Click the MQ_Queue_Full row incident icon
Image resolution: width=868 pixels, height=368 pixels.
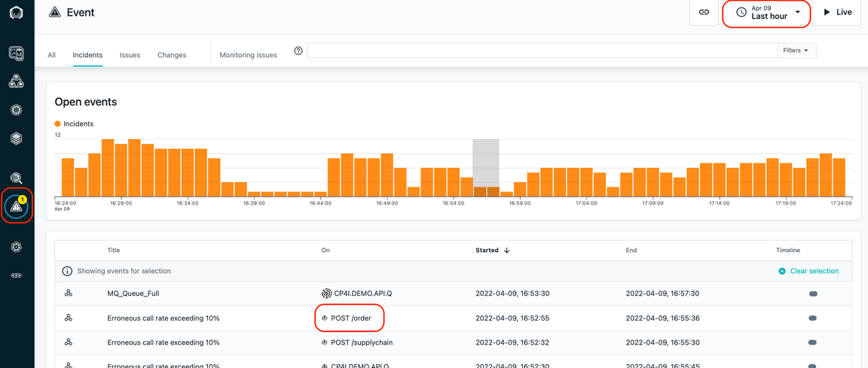pyautogui.click(x=69, y=293)
